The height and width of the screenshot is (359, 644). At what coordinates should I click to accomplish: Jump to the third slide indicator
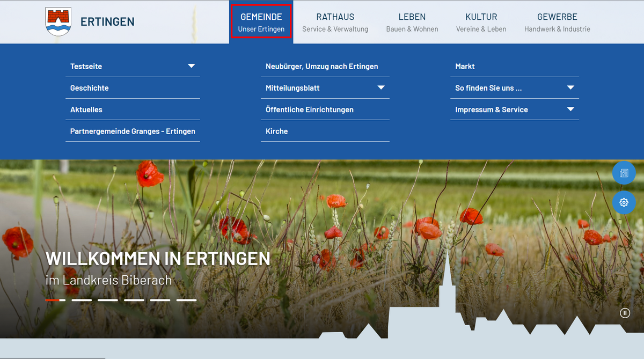[108, 300]
